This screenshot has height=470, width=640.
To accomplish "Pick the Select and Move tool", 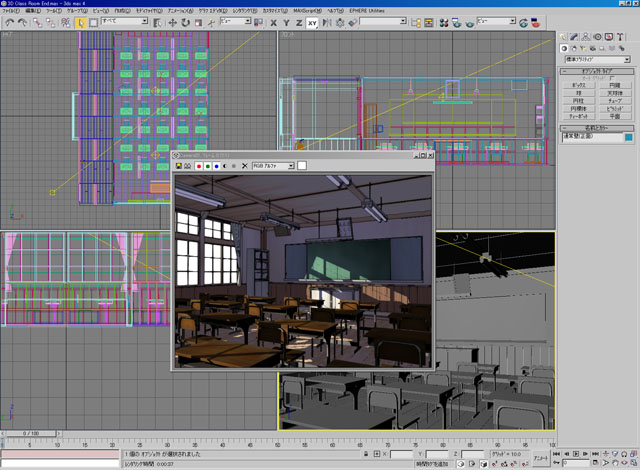I will tap(172, 23).
